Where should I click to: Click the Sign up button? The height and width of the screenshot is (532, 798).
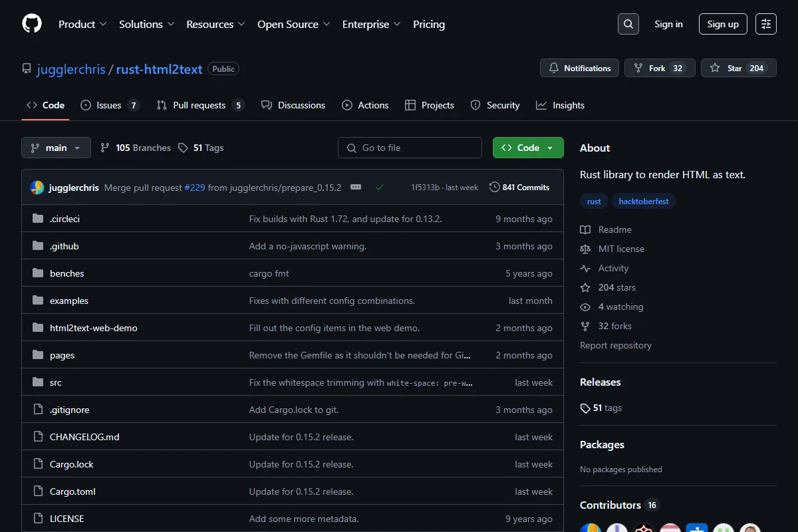tap(723, 24)
